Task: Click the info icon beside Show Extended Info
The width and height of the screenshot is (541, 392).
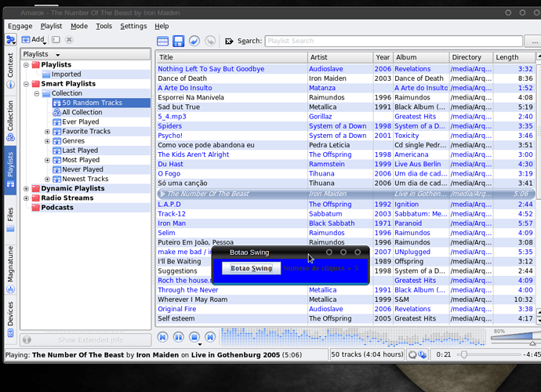Action: point(27,340)
